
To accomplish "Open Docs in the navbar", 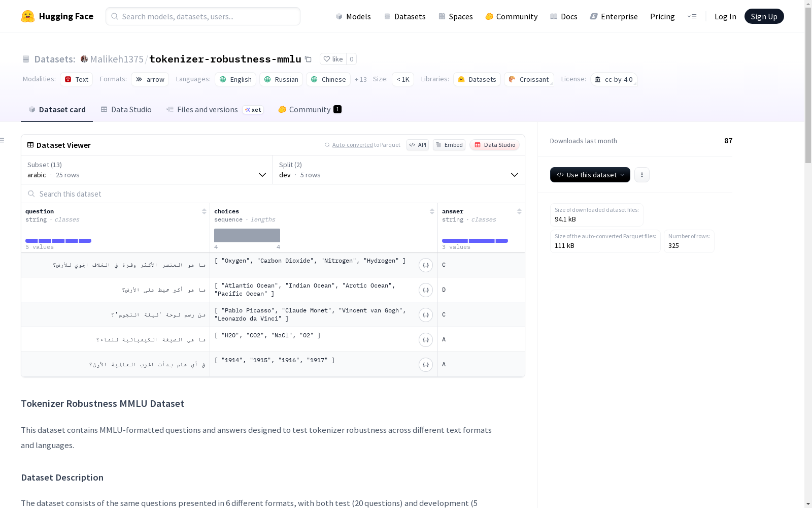I will [x=564, y=16].
